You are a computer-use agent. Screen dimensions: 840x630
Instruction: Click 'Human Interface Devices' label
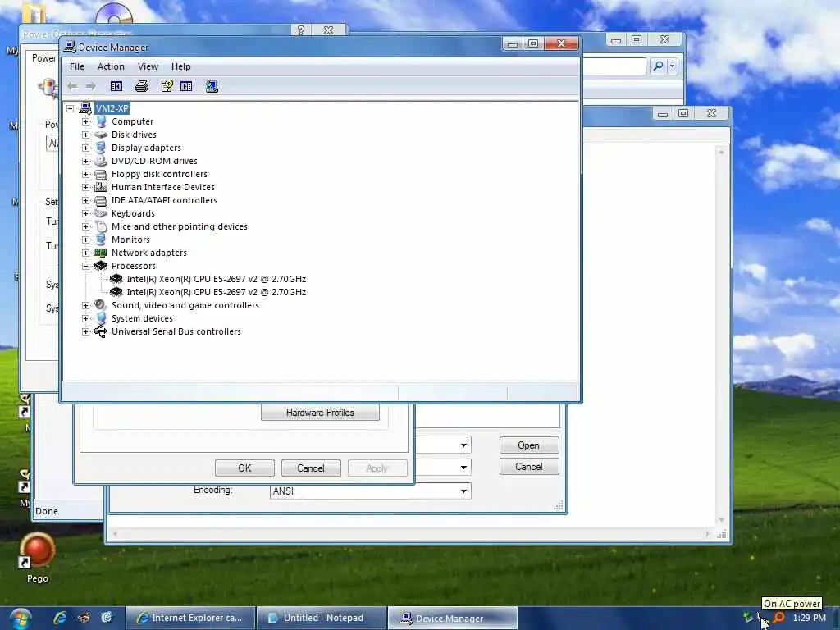tap(163, 187)
